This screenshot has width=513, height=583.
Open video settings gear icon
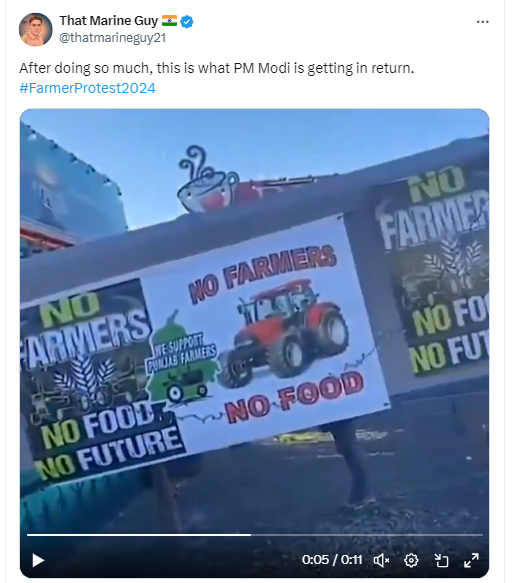411,560
